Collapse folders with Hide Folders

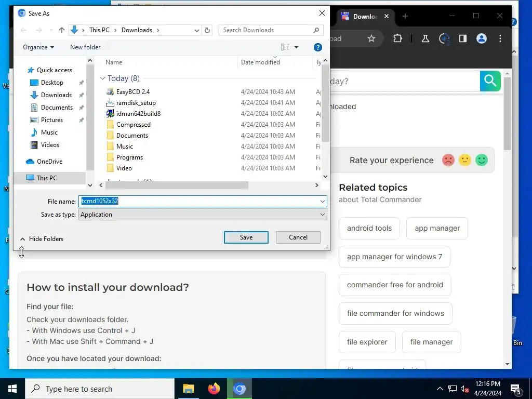[42, 239]
